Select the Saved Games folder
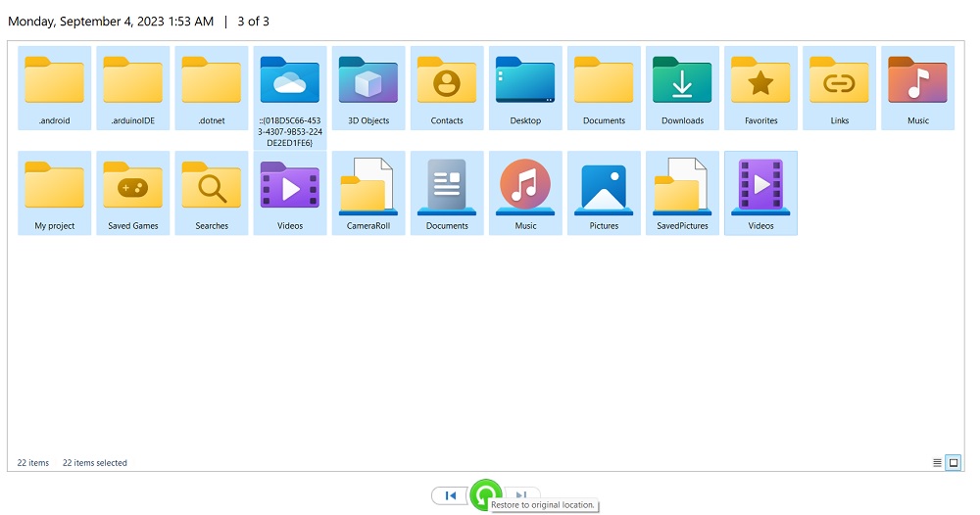This screenshot has width=980, height=515. [133, 193]
